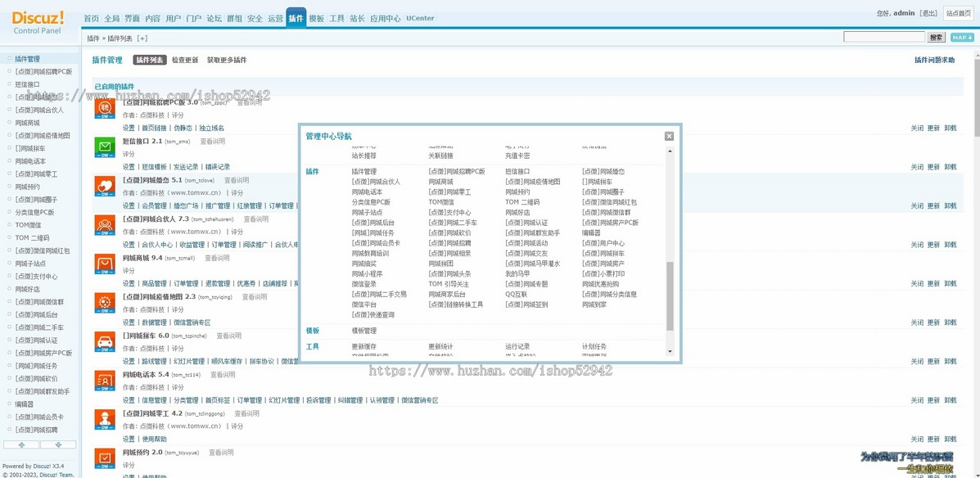Click the sidebar scroll-down arrow button

click(58, 445)
